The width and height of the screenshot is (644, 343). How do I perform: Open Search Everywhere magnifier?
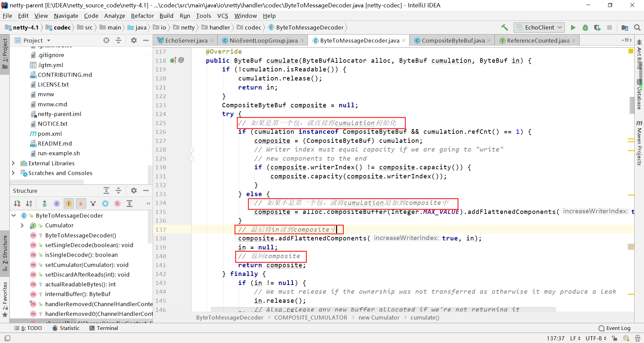tap(637, 27)
